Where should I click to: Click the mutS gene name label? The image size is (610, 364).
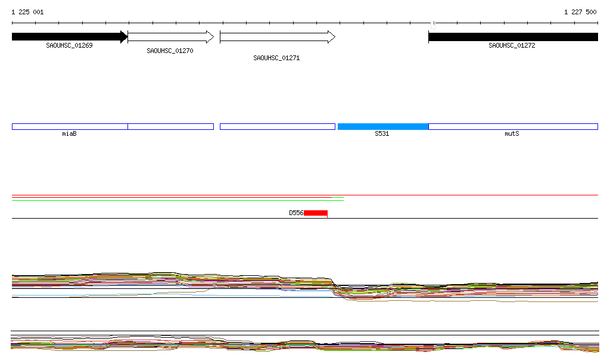click(512, 134)
